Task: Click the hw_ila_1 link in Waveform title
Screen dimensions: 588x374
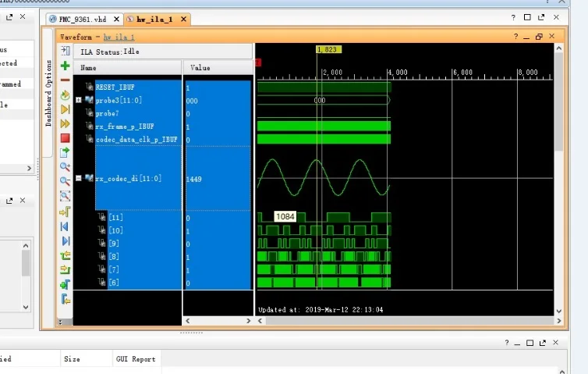Action: pos(119,36)
